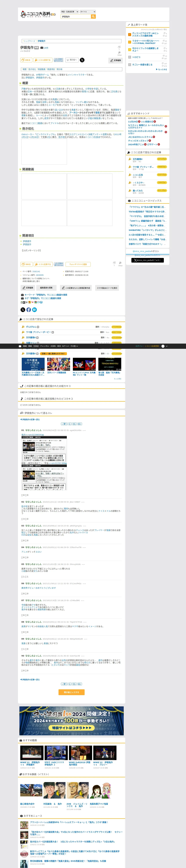Expand the user avatar menu arrow
Screen dimensions: 186x868
[167, 346]
